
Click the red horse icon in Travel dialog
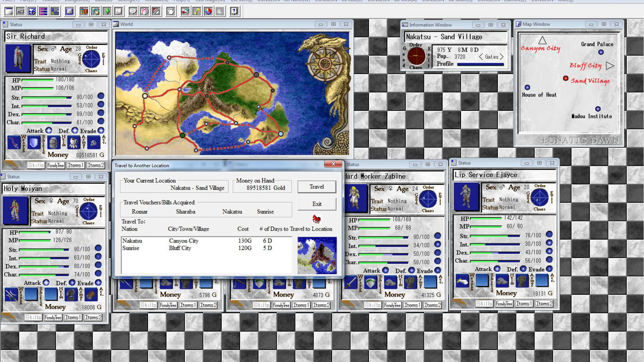(316, 219)
